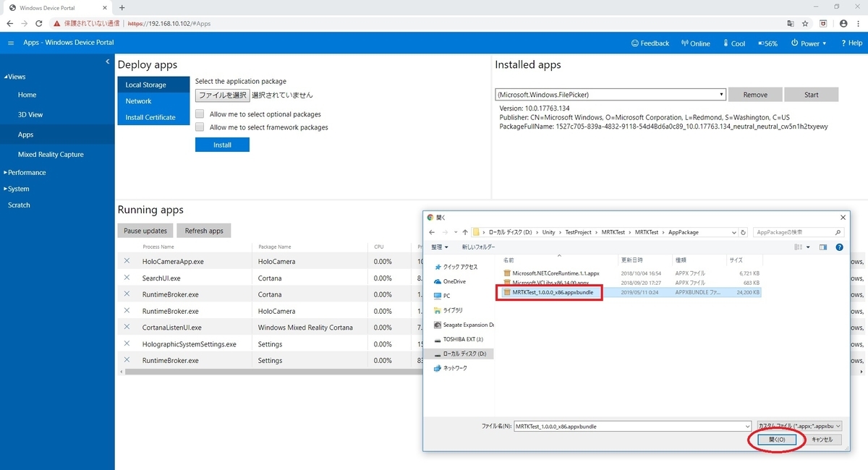Viewport: 868px width, 470px height.
Task: Kill HolographicSystemSettings.exe with its X icon
Action: 127,343
